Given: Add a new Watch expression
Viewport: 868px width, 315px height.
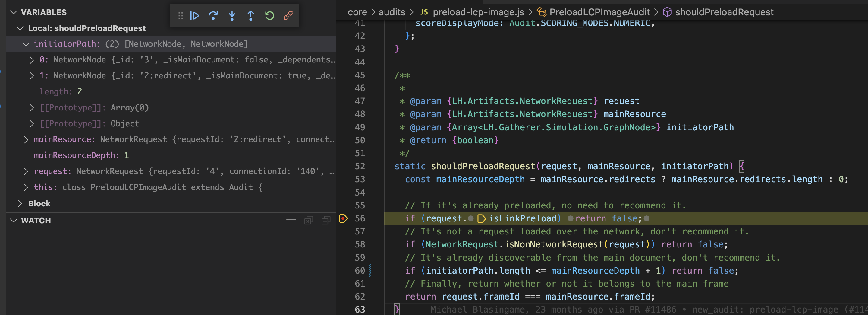Looking at the screenshot, I should 291,220.
